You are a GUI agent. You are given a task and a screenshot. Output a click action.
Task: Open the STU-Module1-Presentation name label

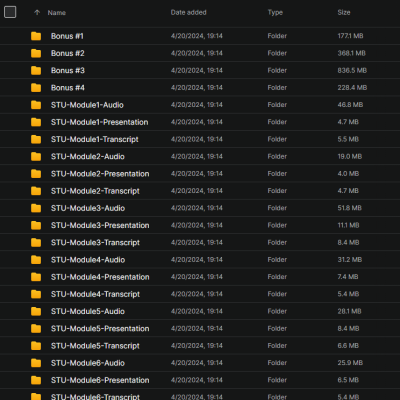(99, 122)
